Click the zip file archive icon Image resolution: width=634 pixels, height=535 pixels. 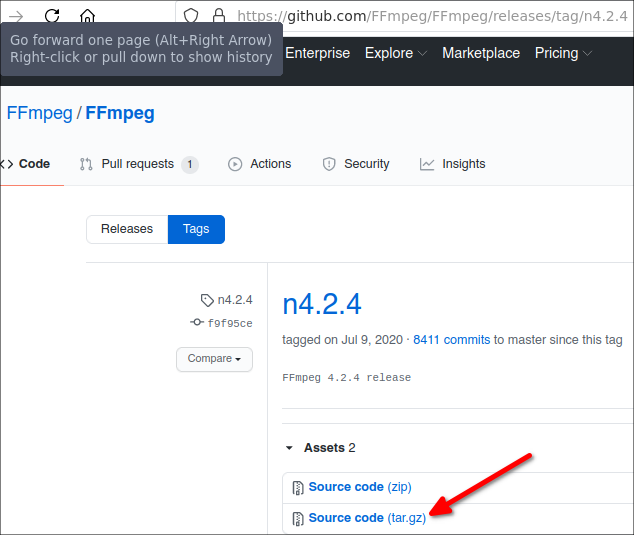point(298,488)
